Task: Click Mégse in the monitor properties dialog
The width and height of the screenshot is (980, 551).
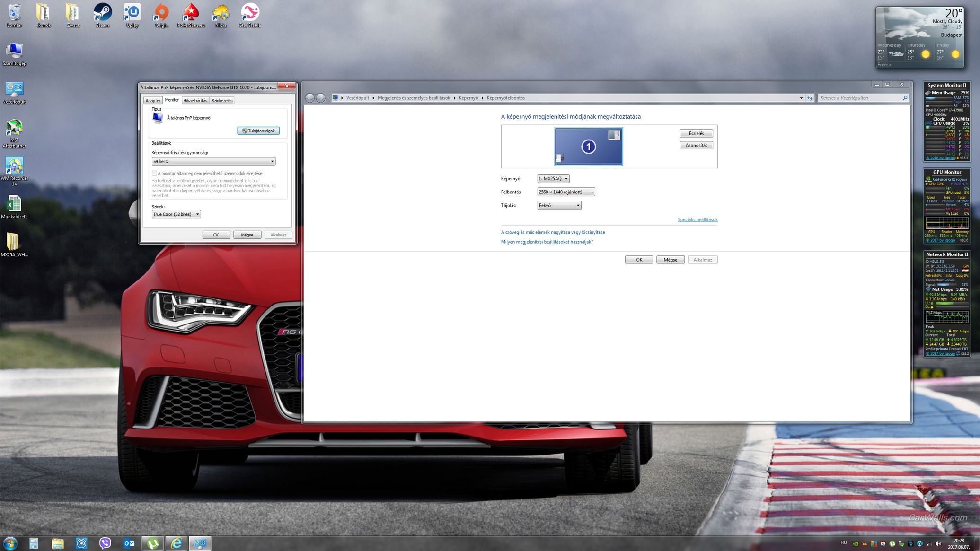Action: [x=247, y=235]
